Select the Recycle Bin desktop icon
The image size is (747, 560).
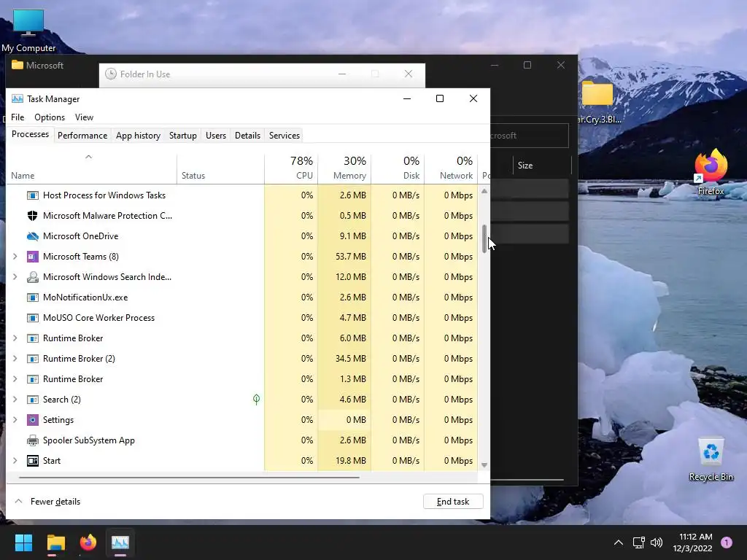pyautogui.click(x=711, y=460)
